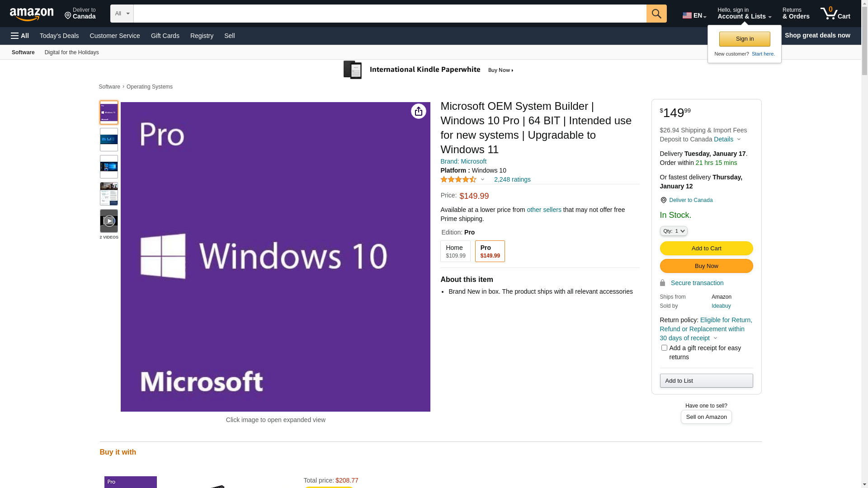Select the Pro edition option

click(490, 251)
